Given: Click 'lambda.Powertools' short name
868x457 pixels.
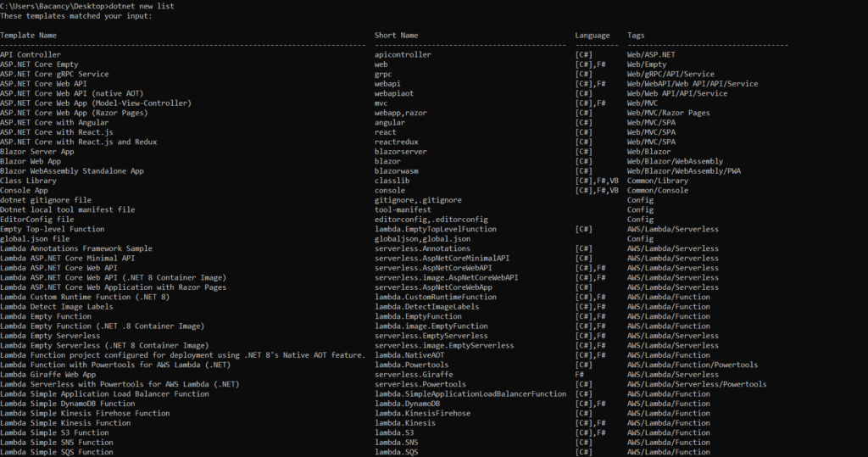Looking at the screenshot, I should [x=412, y=365].
